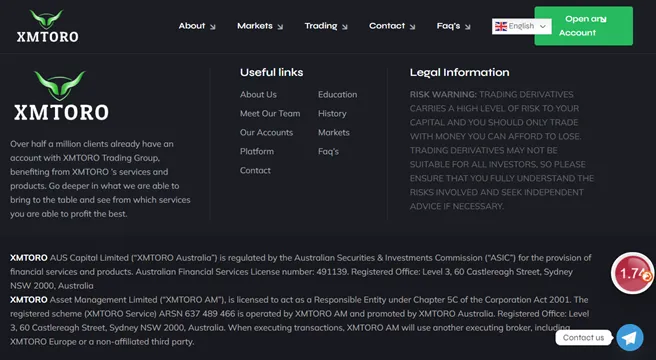Viewport: 656px width, 360px height.
Task: Click the Legal Information heading
Action: click(459, 72)
